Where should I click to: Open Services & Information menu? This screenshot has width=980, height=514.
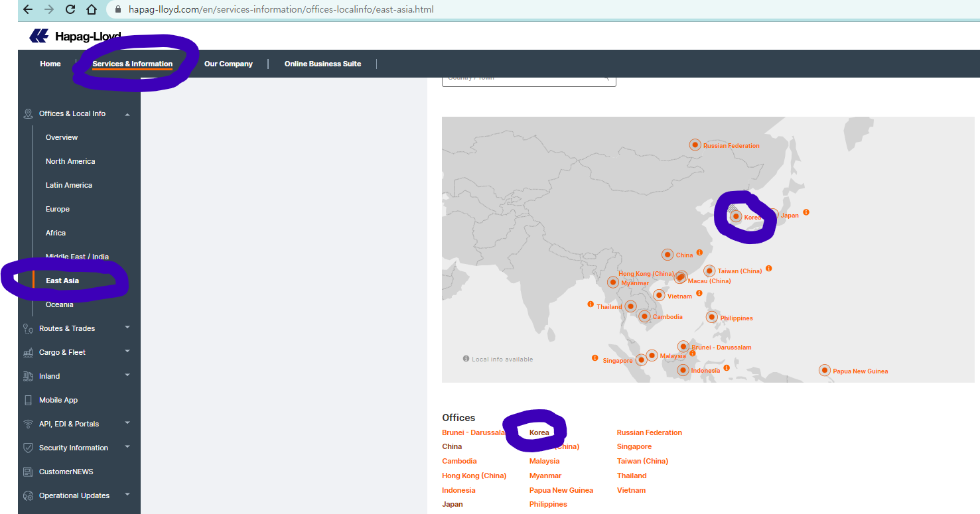pos(133,64)
